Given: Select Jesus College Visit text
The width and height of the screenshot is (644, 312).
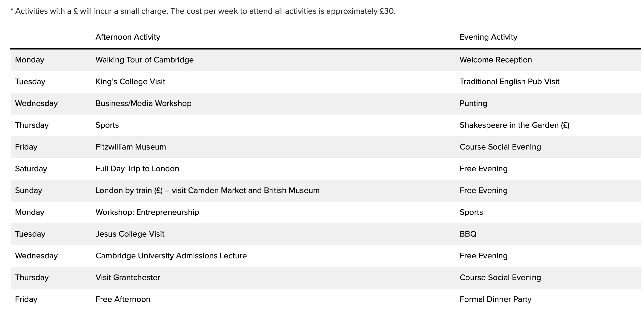Looking at the screenshot, I should [130, 234].
